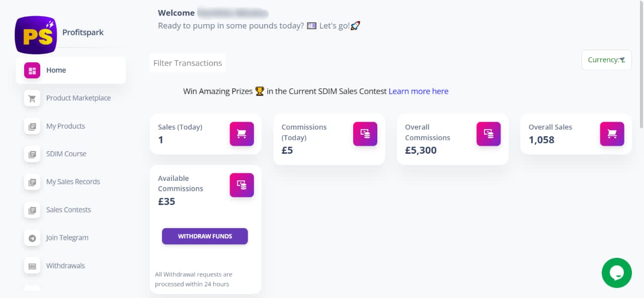This screenshot has width=644, height=298.
Task: Click the Join Telegram paper-plane icon
Action: (32, 238)
